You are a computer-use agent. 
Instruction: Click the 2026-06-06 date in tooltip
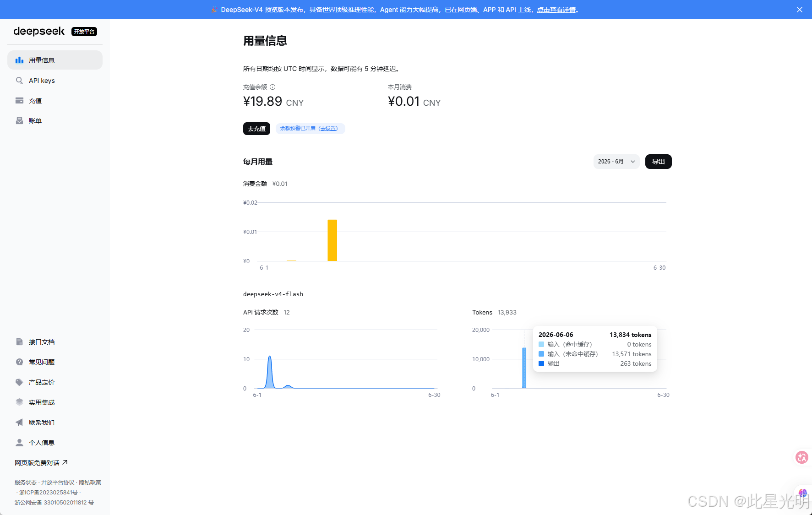click(556, 335)
